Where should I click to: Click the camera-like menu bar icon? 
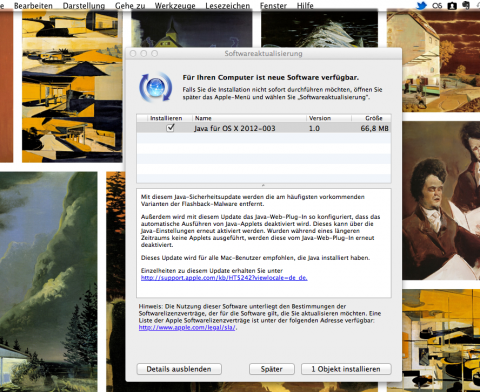(452, 6)
